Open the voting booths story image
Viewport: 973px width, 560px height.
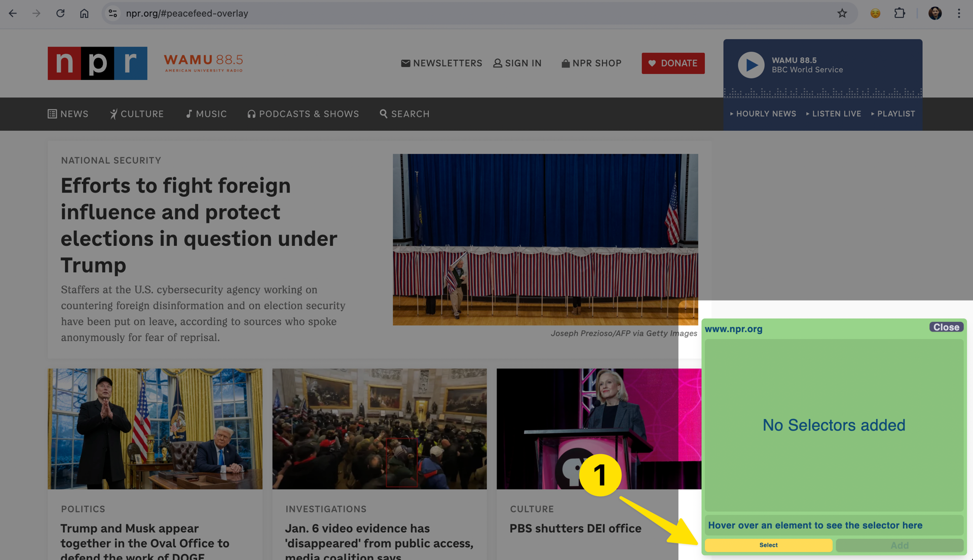coord(545,240)
